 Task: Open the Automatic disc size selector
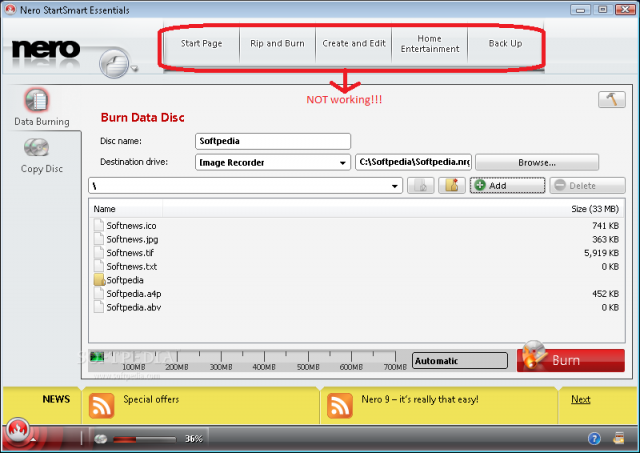click(x=460, y=361)
